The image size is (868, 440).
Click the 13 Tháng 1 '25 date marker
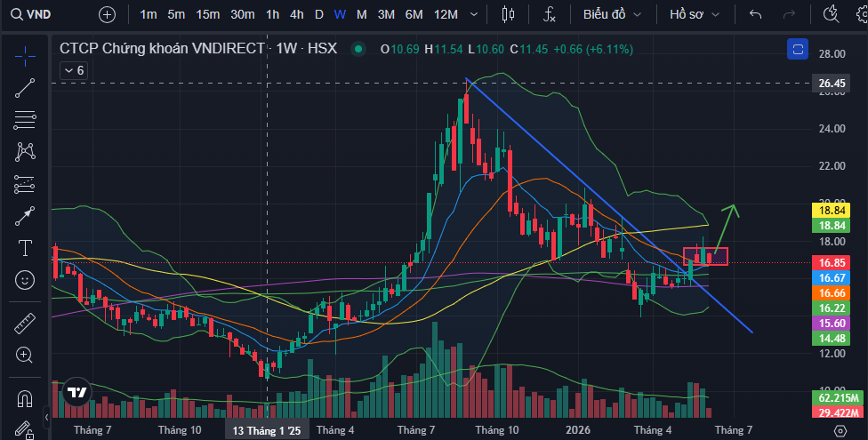pyautogui.click(x=266, y=430)
